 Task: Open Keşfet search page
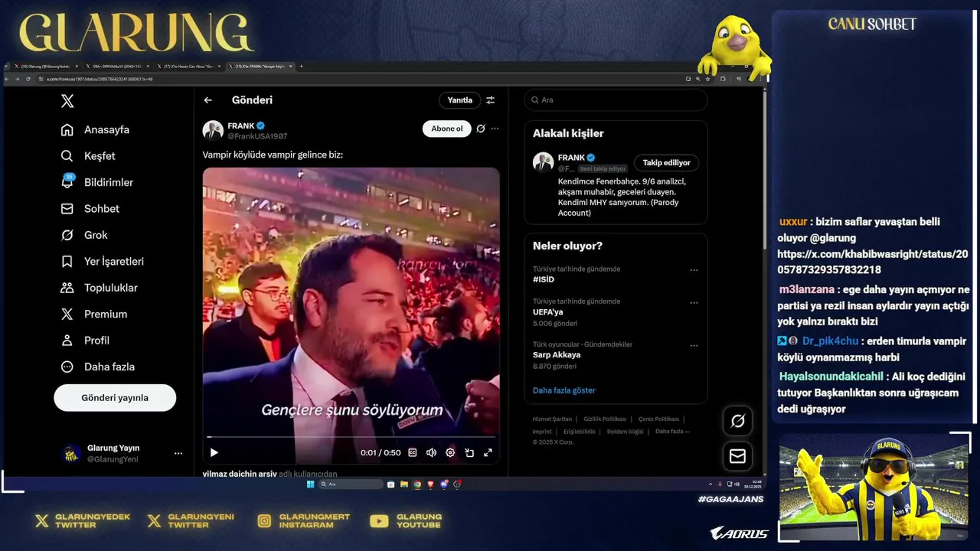click(88, 156)
